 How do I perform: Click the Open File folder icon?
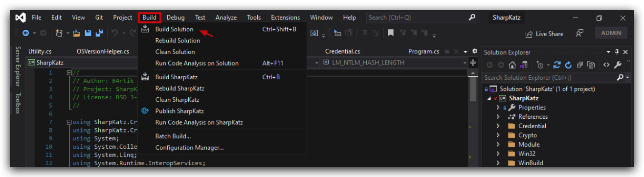pos(77,33)
